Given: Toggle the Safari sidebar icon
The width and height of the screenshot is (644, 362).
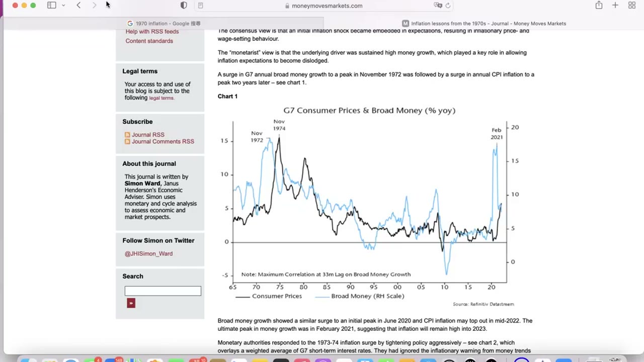Looking at the screenshot, I should point(51,6).
